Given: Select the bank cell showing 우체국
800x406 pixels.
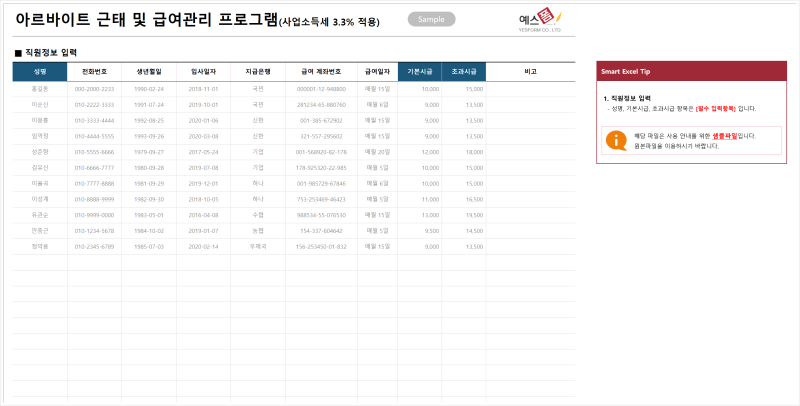Looking at the screenshot, I should point(258,247).
